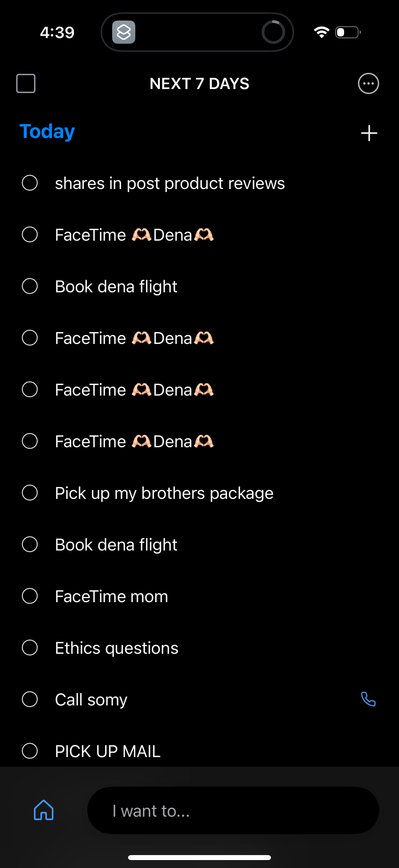The height and width of the screenshot is (868, 399).
Task: Open the Shortcuts icon in Dynamic Island
Action: click(x=124, y=32)
